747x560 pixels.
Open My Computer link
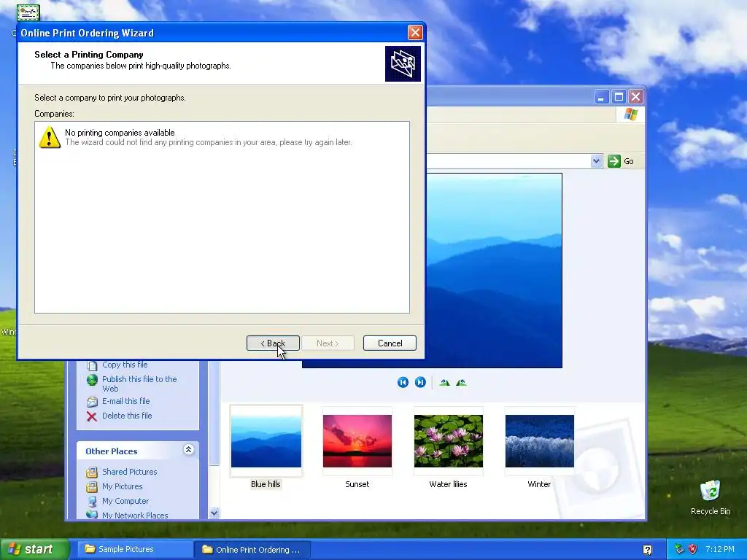coord(125,502)
